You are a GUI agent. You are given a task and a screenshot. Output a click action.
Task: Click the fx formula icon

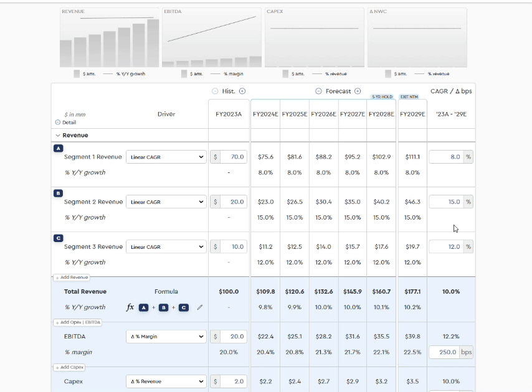[130, 307]
